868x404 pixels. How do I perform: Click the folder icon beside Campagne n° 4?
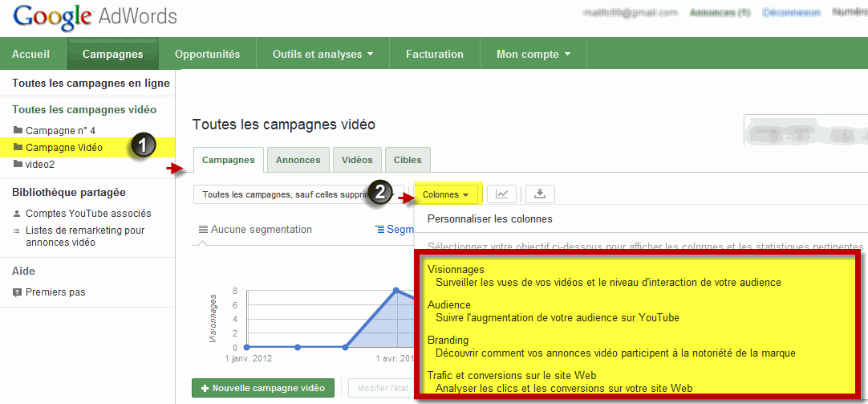click(x=18, y=130)
